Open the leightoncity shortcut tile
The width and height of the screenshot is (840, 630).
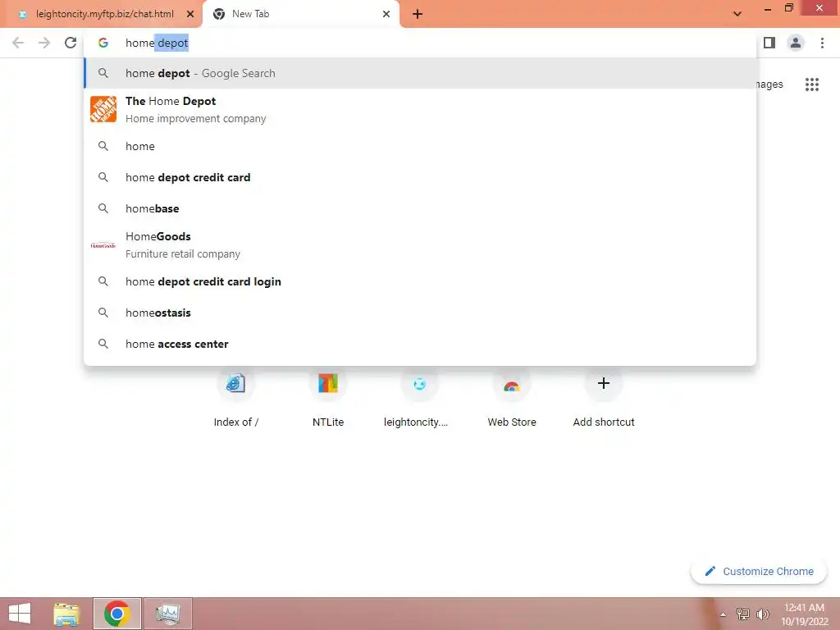pos(419,398)
